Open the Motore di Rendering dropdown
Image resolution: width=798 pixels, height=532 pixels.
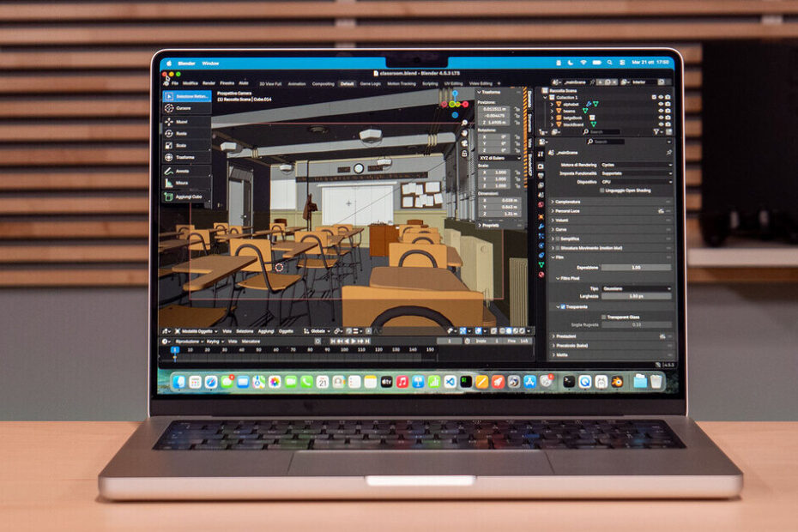click(x=635, y=165)
